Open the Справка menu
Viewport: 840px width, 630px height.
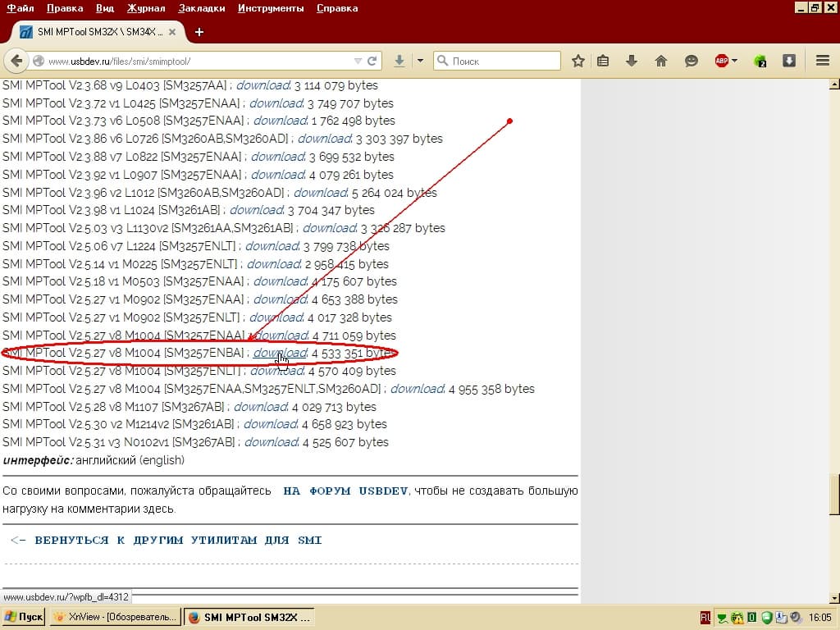click(337, 8)
